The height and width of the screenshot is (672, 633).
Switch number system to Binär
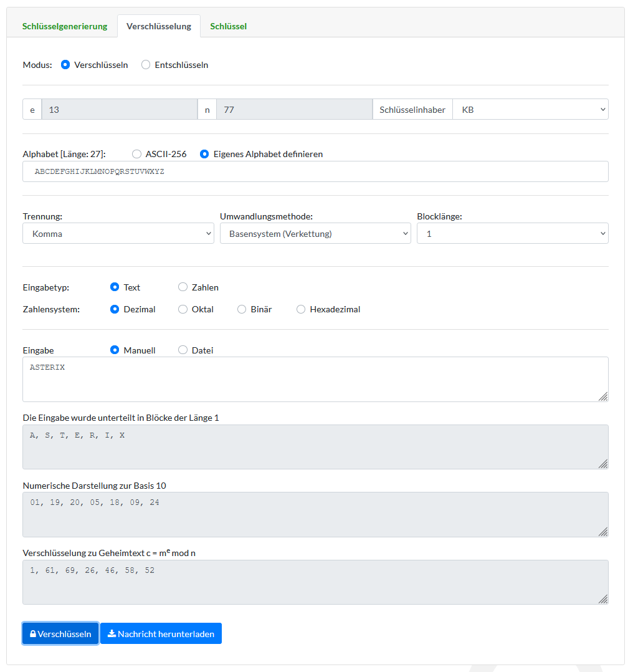tap(242, 309)
